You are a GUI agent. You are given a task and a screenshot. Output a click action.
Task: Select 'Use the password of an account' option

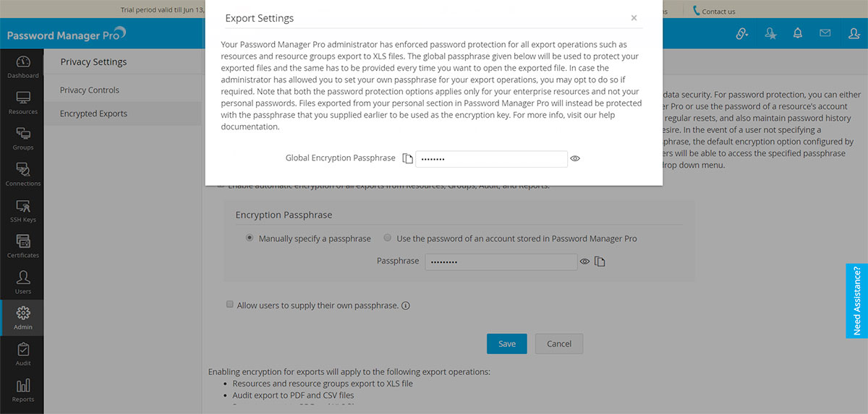click(x=388, y=238)
